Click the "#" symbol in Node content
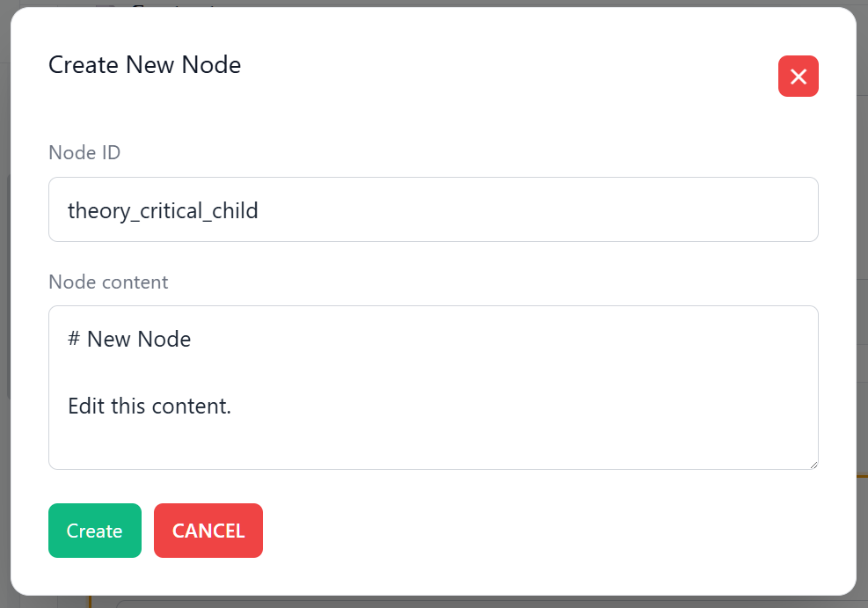The image size is (868, 608). [73, 339]
